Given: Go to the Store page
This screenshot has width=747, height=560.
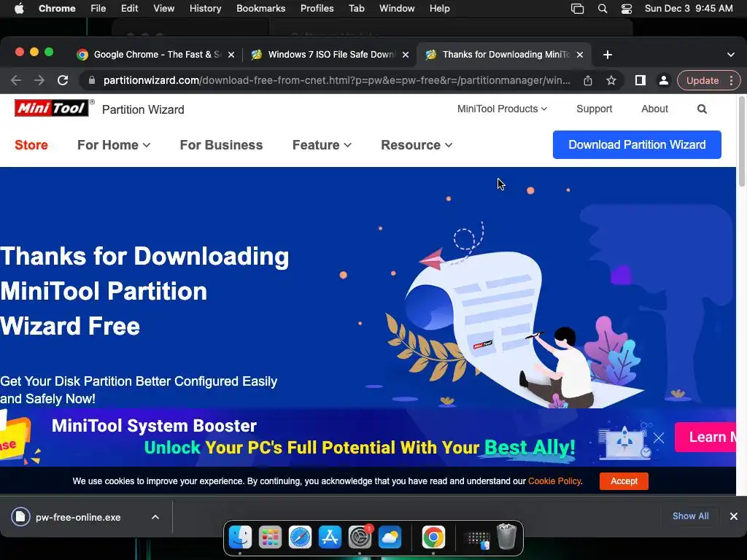Looking at the screenshot, I should pos(31,145).
